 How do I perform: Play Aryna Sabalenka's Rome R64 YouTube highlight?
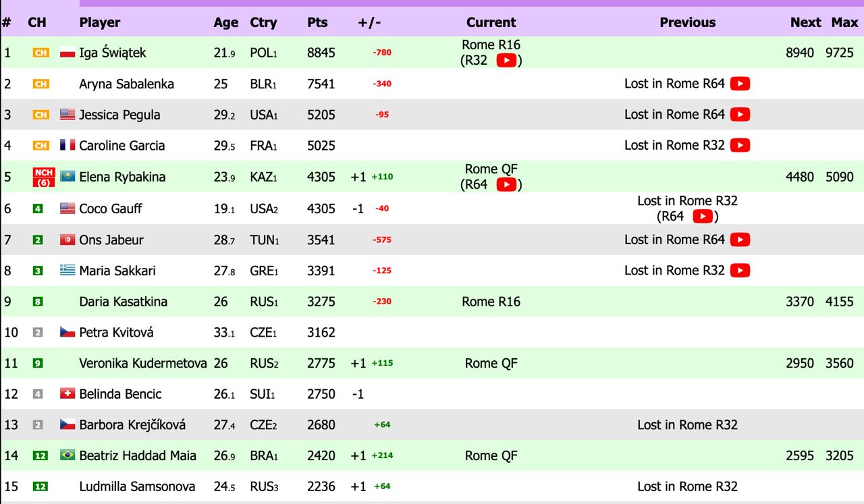pyautogui.click(x=740, y=84)
